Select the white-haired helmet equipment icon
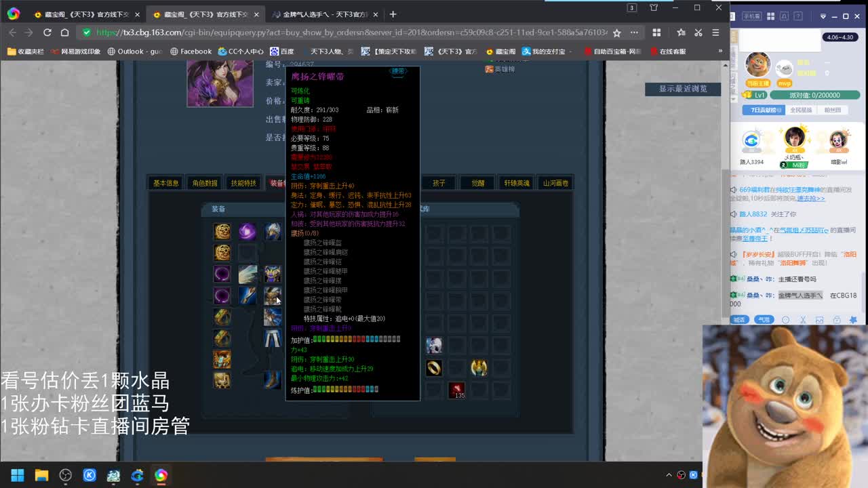This screenshot has width=868, height=488. pos(273,232)
